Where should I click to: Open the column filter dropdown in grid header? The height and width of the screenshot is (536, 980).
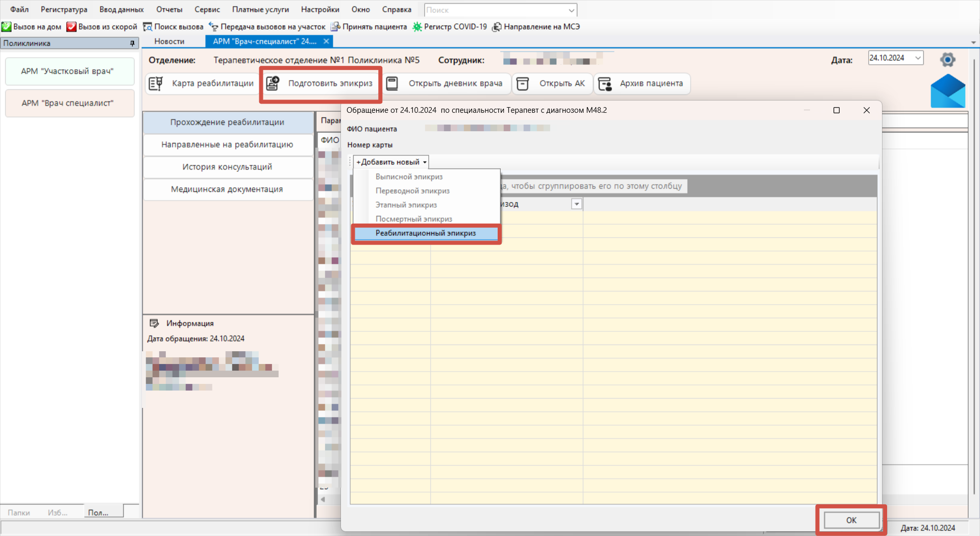tap(577, 204)
